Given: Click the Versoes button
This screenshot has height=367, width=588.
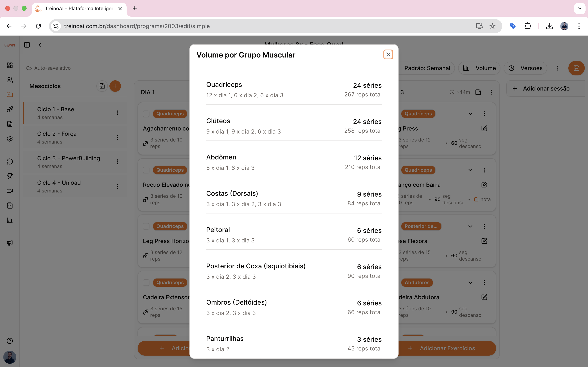Looking at the screenshot, I should tap(525, 68).
